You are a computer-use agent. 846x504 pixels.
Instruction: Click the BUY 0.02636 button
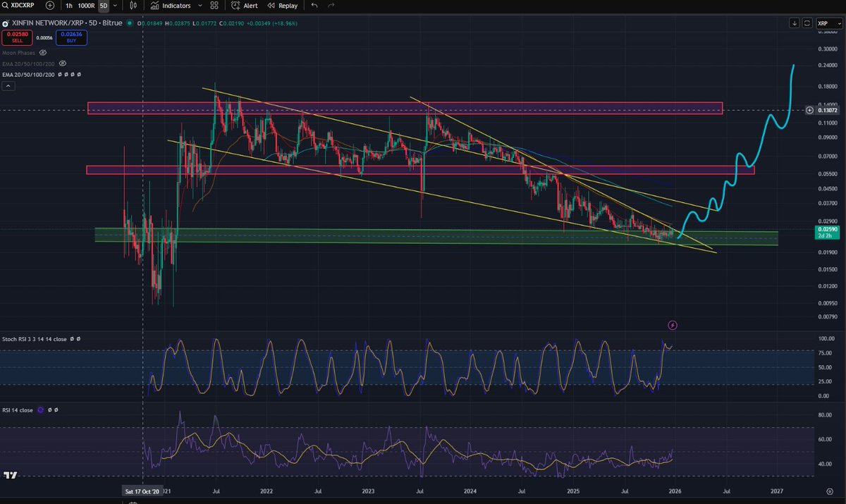pyautogui.click(x=70, y=38)
